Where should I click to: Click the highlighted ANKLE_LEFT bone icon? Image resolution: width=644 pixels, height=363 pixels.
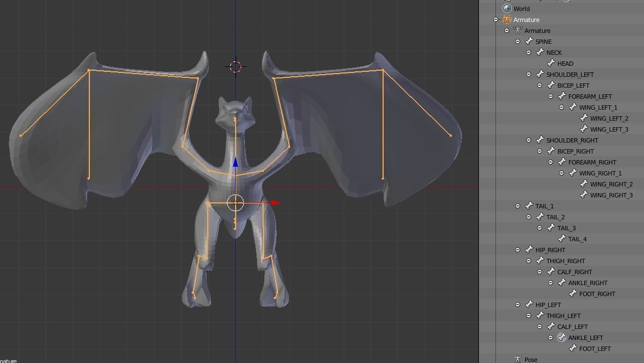[562, 338]
